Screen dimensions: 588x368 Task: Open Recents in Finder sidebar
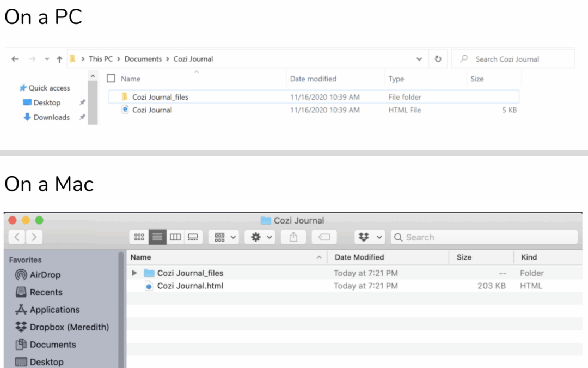click(39, 292)
